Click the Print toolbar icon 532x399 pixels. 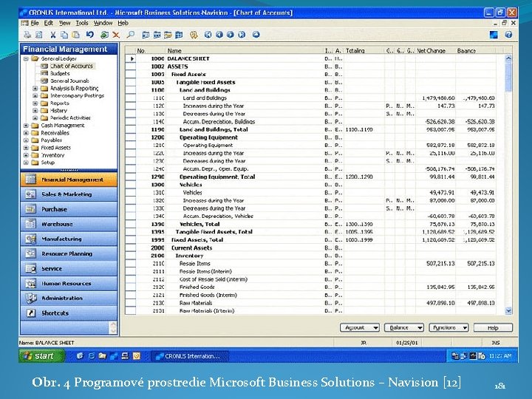(27, 35)
